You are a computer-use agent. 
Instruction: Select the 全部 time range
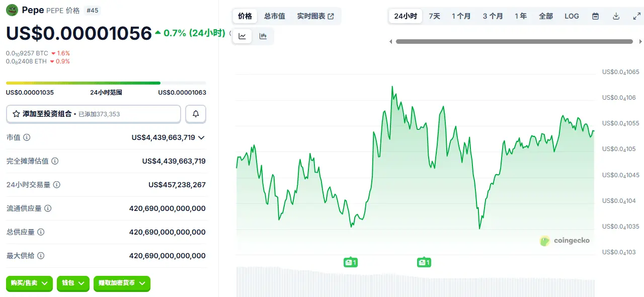click(546, 16)
